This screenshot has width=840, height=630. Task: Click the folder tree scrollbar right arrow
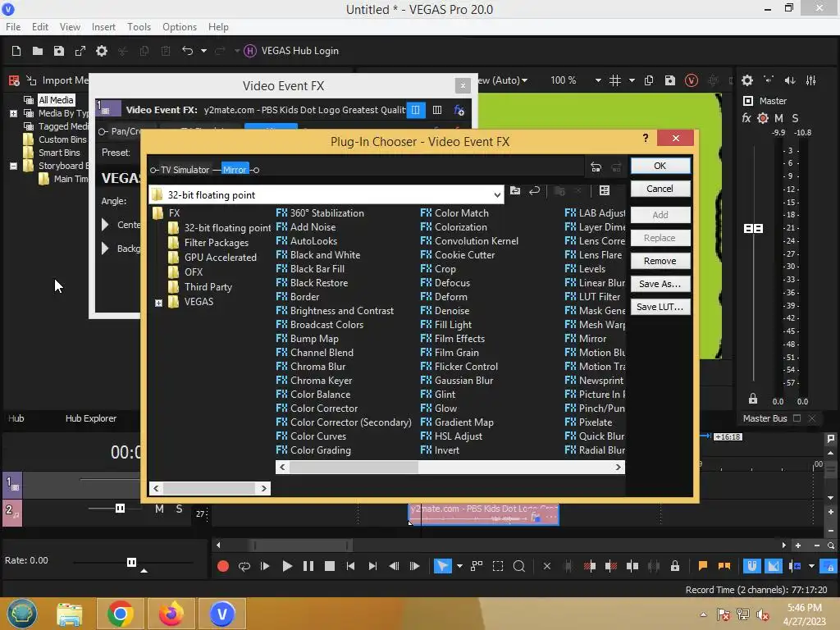pos(263,488)
